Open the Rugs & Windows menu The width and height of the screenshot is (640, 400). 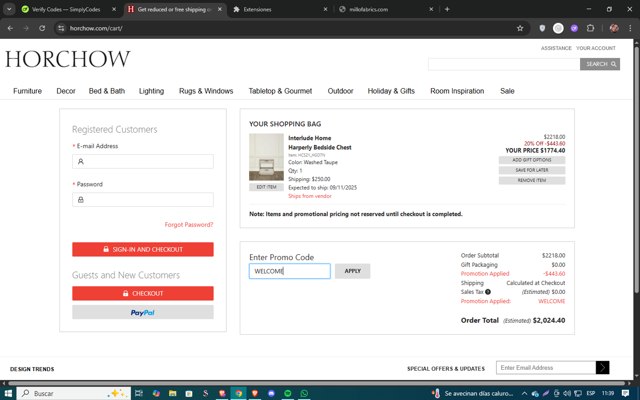tap(206, 91)
